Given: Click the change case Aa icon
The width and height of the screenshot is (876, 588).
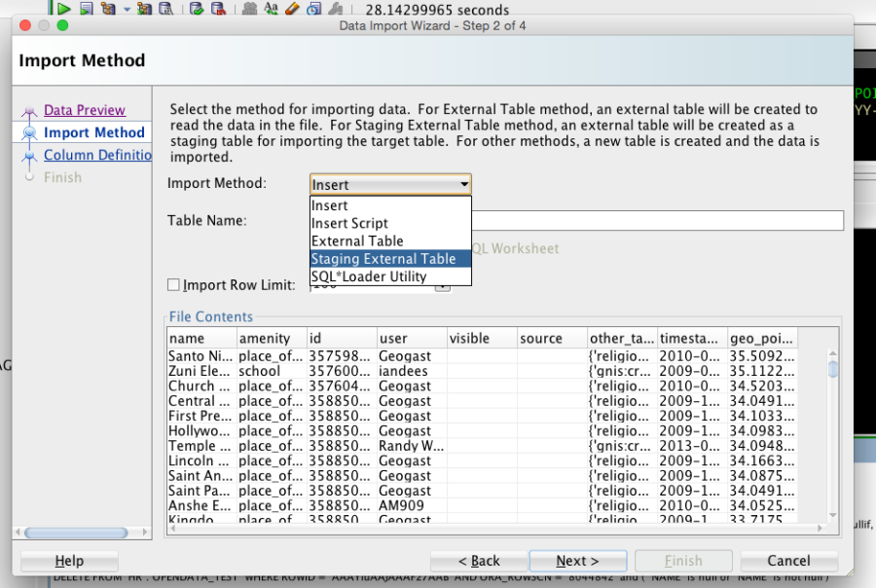Looking at the screenshot, I should [x=271, y=8].
